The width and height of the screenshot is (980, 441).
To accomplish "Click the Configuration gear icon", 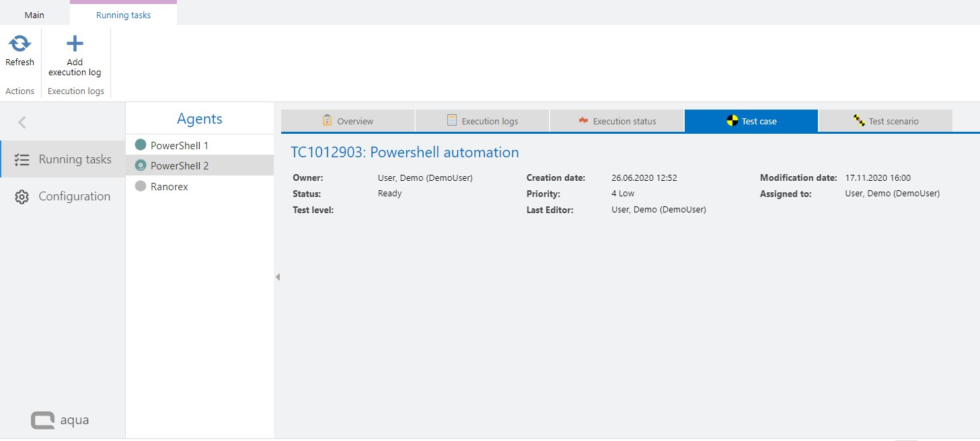I will (x=22, y=197).
